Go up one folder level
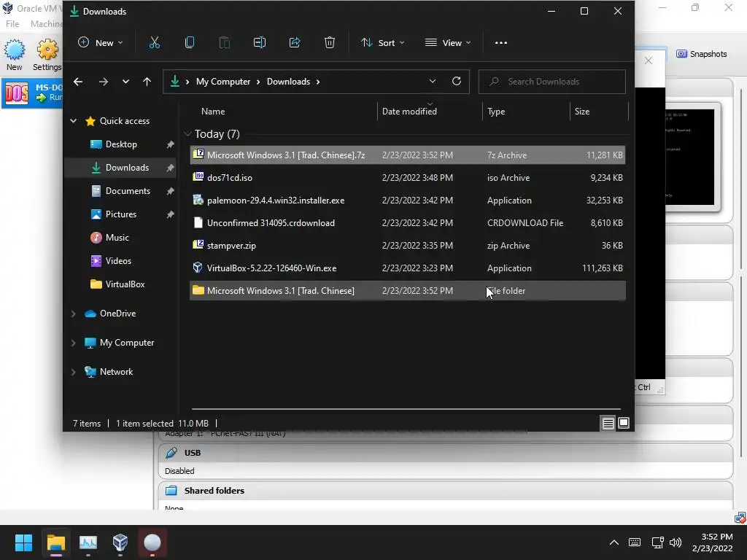Image resolution: width=747 pixels, height=560 pixels. 147,82
